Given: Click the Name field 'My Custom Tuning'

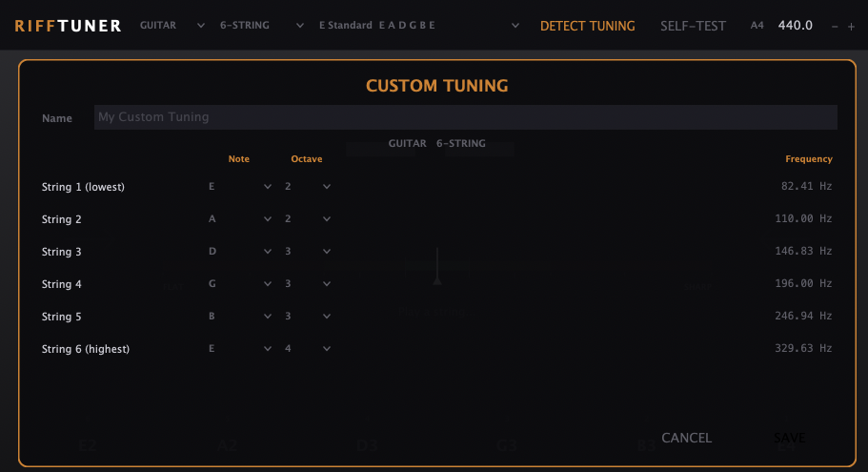Looking at the screenshot, I should click(x=466, y=117).
